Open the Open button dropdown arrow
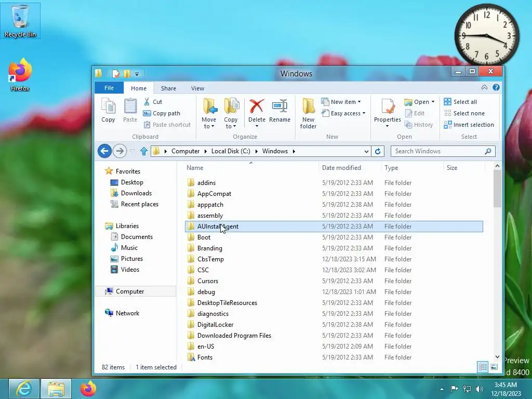The width and height of the screenshot is (532, 399). pyautogui.click(x=433, y=102)
